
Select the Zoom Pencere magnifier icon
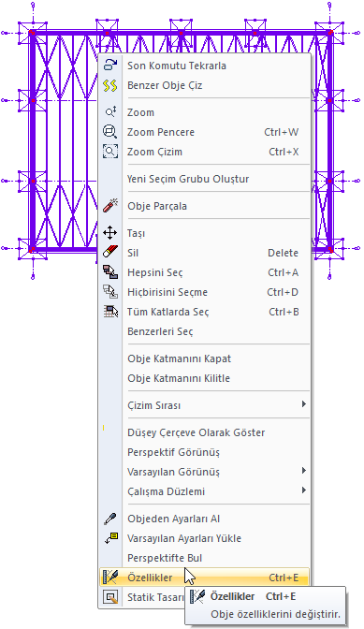tap(109, 132)
